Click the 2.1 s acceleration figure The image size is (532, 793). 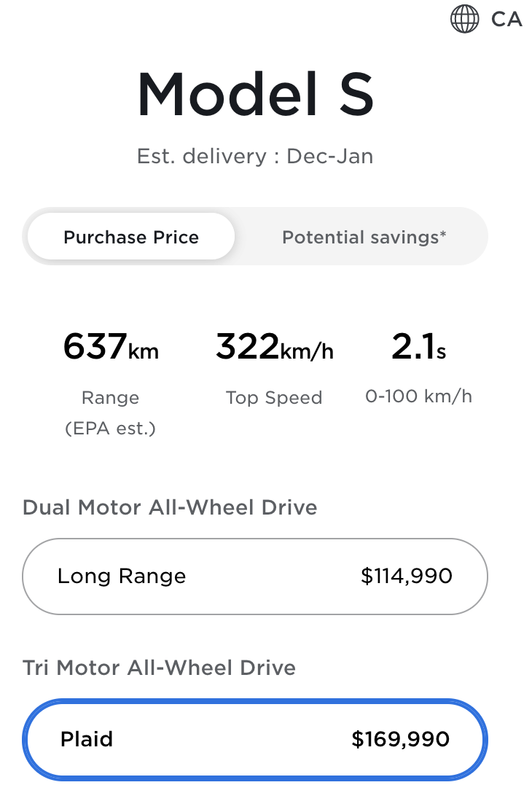pos(418,348)
